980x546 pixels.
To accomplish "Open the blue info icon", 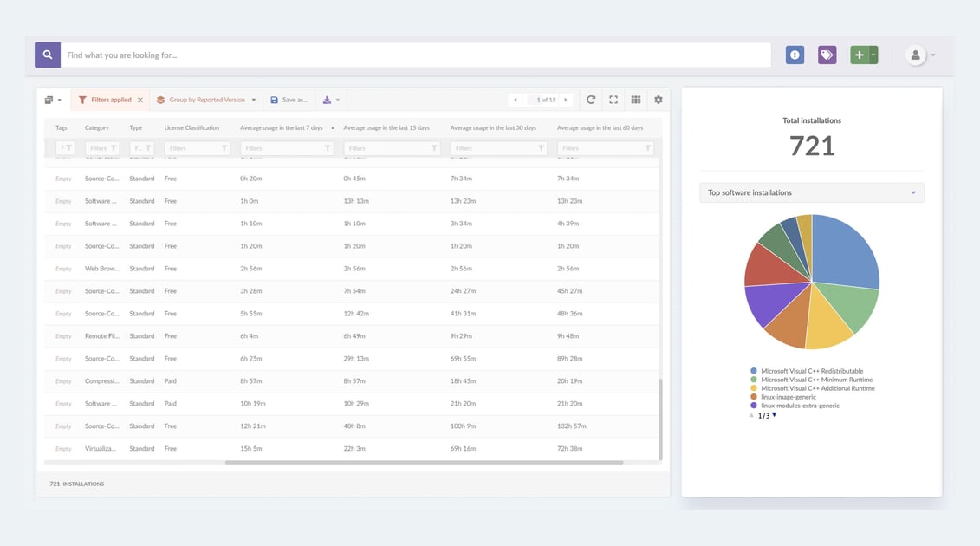I will click(x=795, y=54).
